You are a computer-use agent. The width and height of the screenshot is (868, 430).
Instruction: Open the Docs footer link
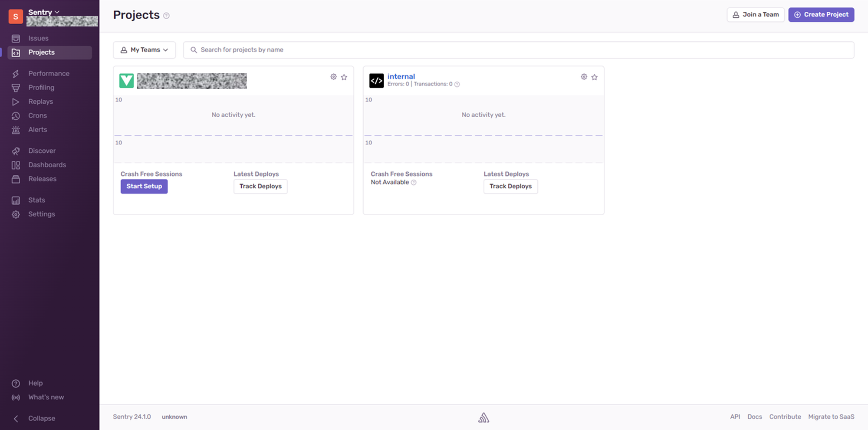[755, 417]
